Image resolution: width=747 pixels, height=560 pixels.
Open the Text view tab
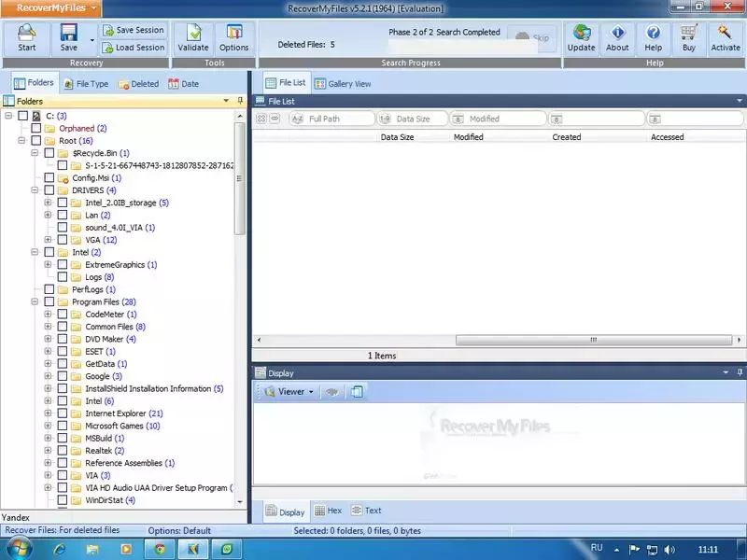click(x=366, y=511)
